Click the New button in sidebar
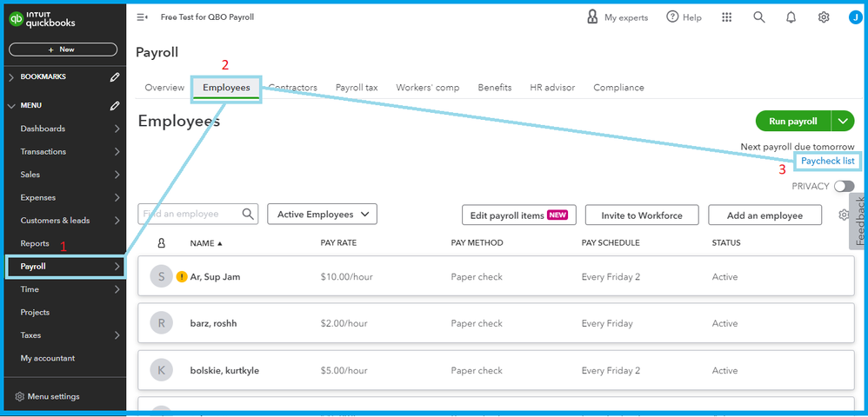 tap(63, 50)
